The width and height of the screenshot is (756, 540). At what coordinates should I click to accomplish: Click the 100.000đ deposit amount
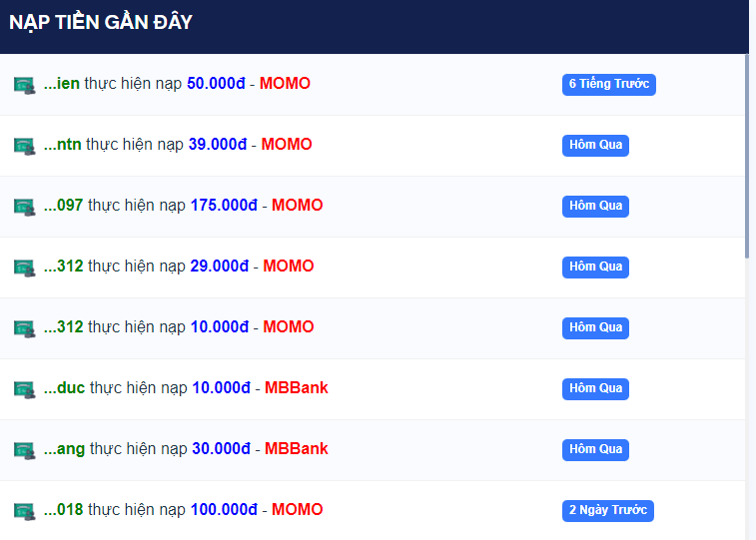coord(225,510)
